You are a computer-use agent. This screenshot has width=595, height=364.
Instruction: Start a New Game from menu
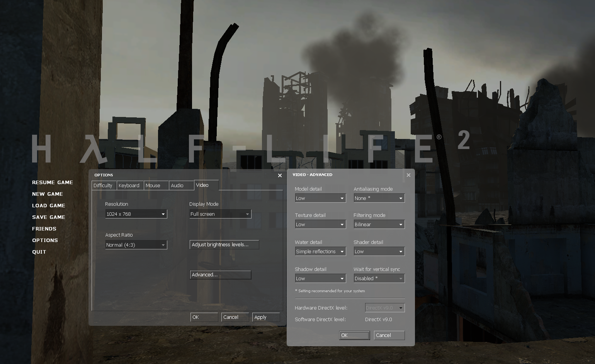tap(47, 194)
